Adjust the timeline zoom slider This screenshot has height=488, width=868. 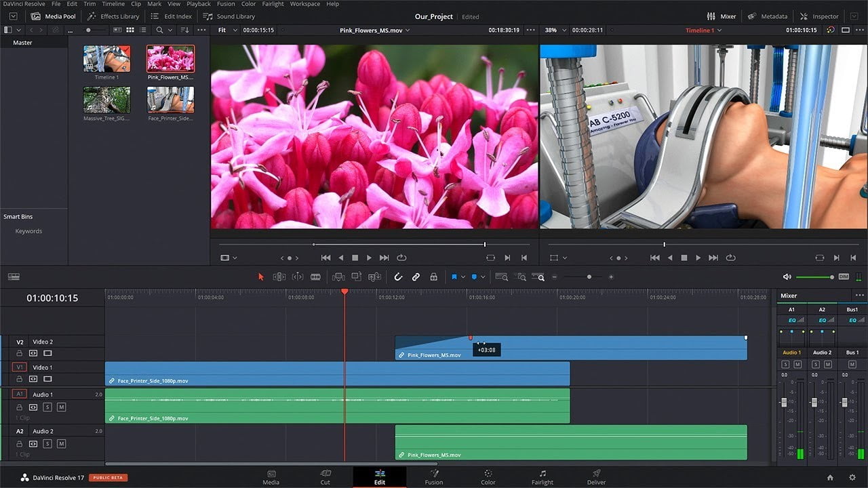pos(589,277)
